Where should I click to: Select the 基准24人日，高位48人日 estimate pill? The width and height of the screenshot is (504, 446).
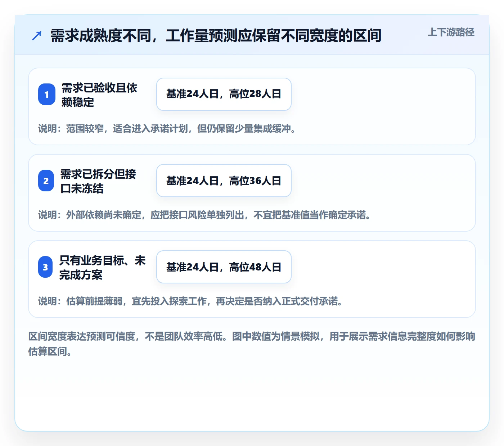tap(224, 267)
